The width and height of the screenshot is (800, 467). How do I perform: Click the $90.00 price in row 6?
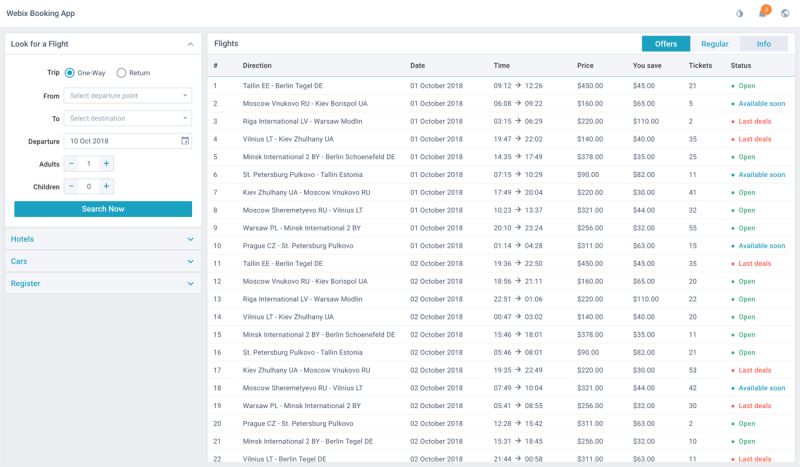click(x=588, y=175)
